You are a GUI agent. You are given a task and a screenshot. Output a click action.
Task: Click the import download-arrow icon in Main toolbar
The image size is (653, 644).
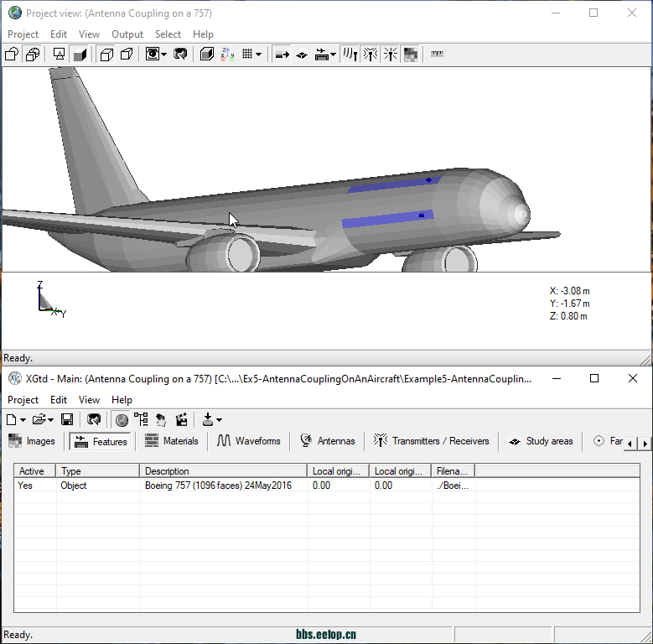(207, 420)
